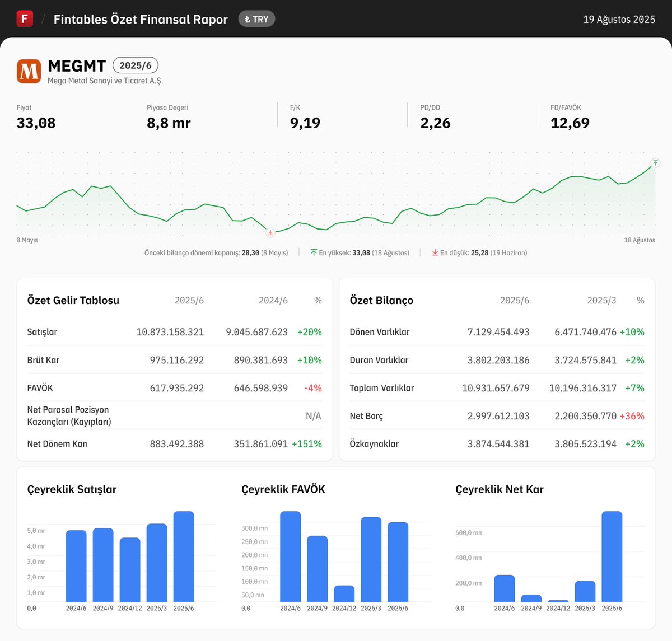Screen dimensions: 672x641
Task: Click the green arrow icon beside "En yüksek"
Action: coord(314,252)
